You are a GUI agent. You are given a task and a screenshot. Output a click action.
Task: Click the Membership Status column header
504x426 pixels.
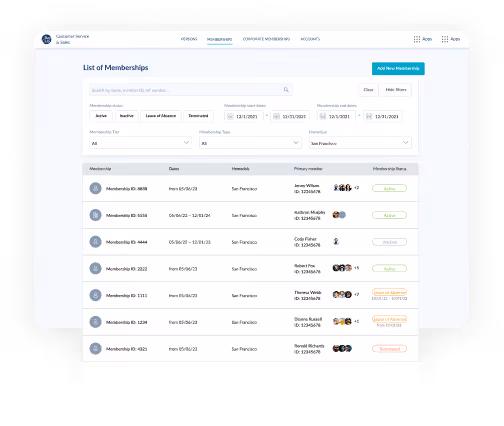389,169
